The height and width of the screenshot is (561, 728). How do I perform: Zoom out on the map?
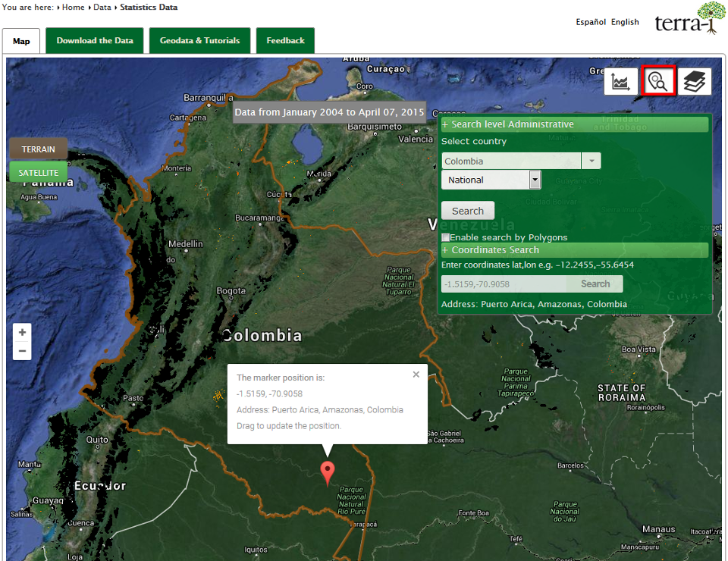tap(22, 351)
